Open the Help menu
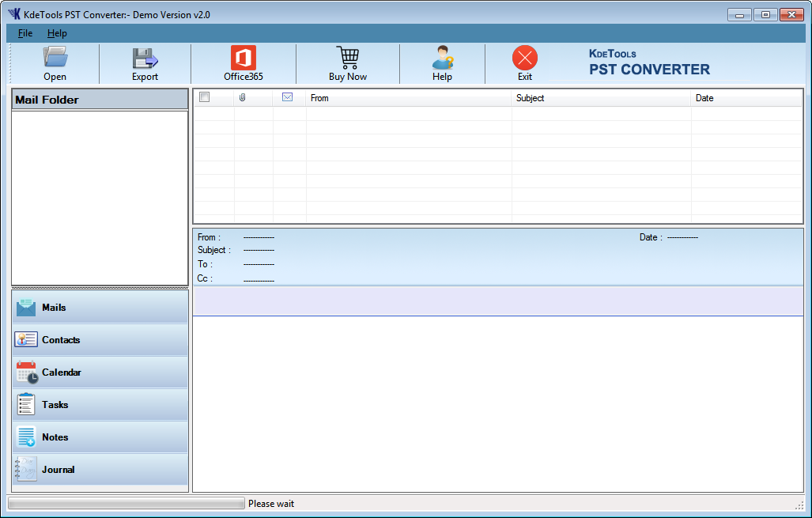The height and width of the screenshot is (518, 812). (x=57, y=33)
